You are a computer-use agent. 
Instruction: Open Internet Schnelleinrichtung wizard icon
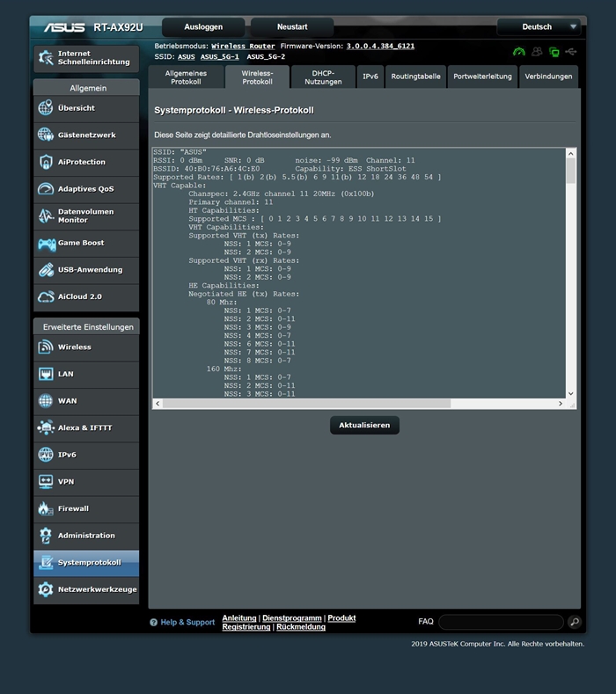pos(46,57)
